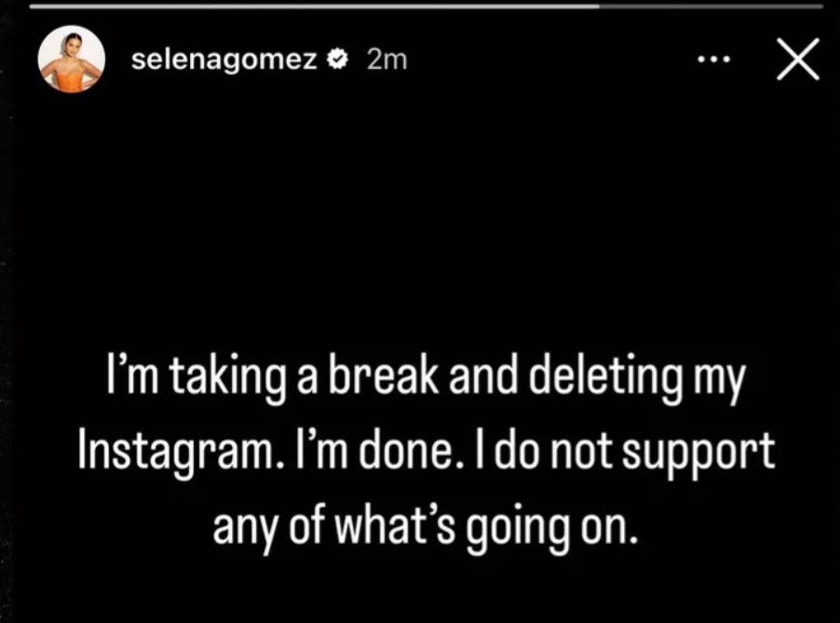Viewport: 840px width, 623px height.
Task: Click the unfilled end of story progress bar
Action: [x=711, y=7]
